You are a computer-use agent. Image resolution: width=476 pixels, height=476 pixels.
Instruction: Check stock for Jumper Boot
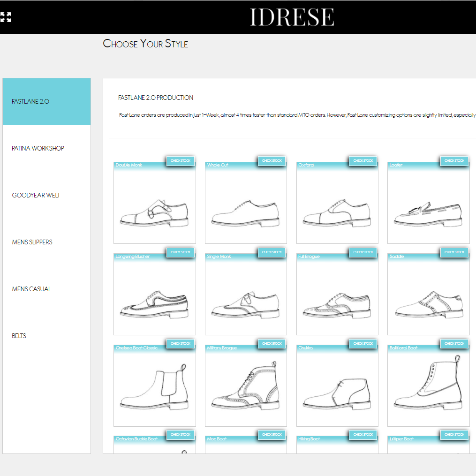point(454,434)
